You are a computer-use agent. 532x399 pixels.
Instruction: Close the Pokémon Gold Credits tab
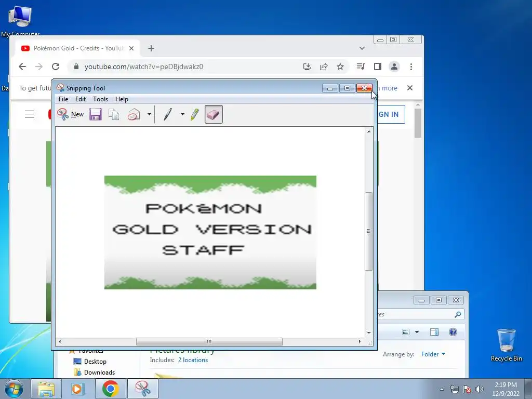click(131, 48)
